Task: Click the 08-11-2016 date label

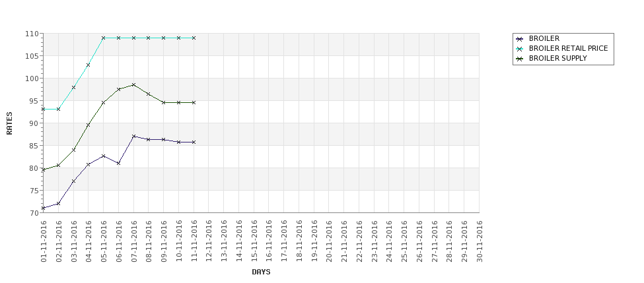Action: [149, 241]
